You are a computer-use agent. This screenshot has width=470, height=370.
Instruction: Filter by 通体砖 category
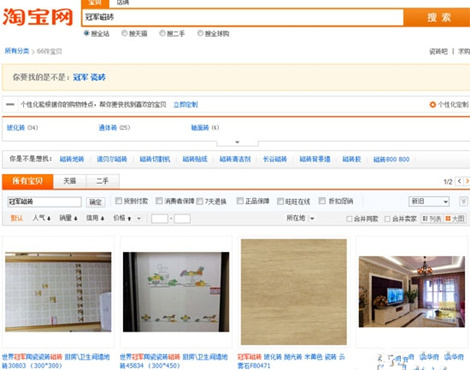pyautogui.click(x=108, y=128)
